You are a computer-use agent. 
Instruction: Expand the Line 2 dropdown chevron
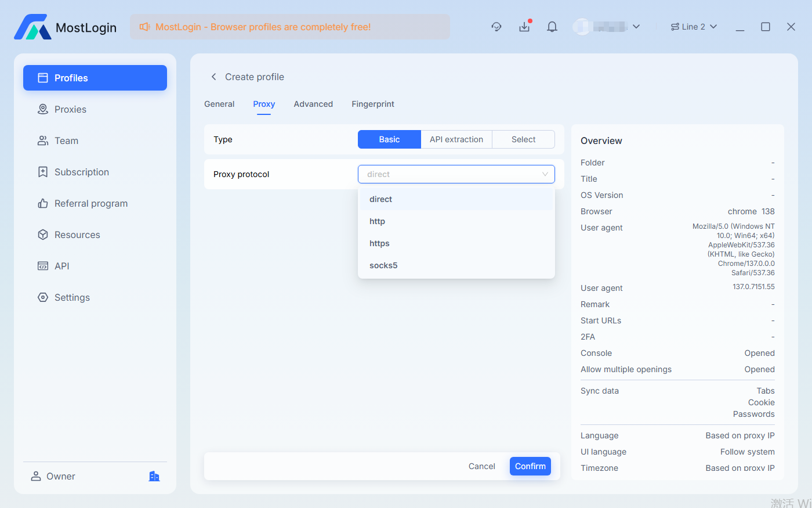coord(713,27)
